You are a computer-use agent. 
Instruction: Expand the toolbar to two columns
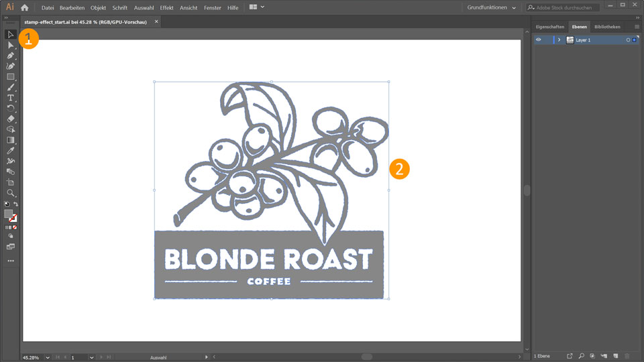point(6,17)
